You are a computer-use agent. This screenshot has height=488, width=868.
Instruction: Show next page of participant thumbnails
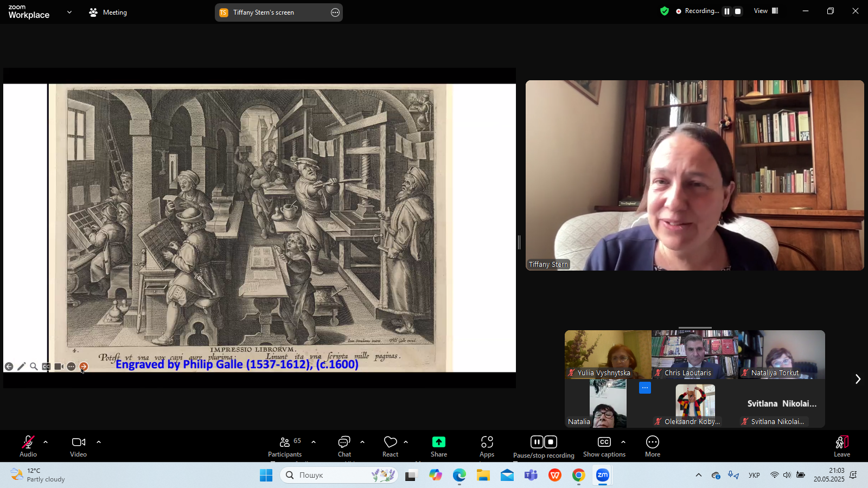tap(858, 379)
